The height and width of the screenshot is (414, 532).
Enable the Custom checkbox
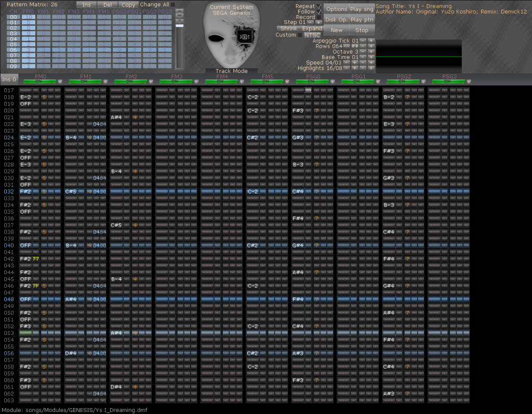pyautogui.click(x=300, y=35)
